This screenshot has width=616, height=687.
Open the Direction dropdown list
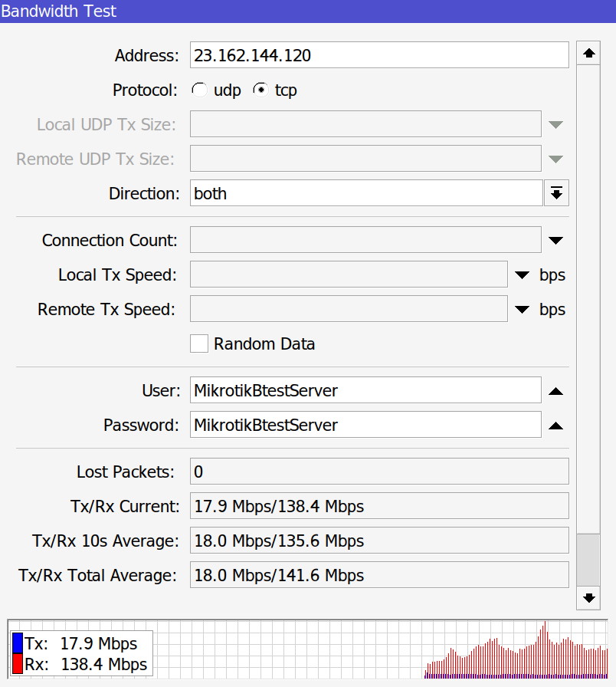[x=556, y=192]
